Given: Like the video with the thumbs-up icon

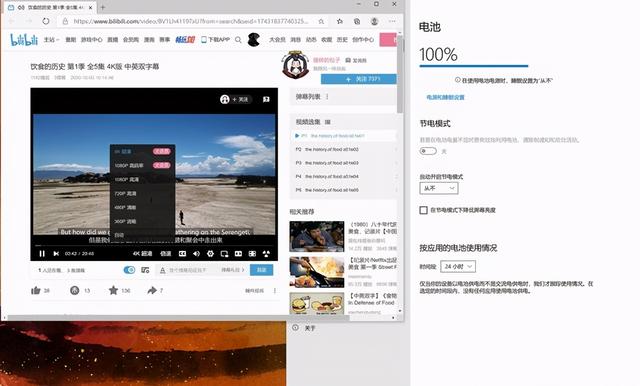Looking at the screenshot, I should coord(36,291).
